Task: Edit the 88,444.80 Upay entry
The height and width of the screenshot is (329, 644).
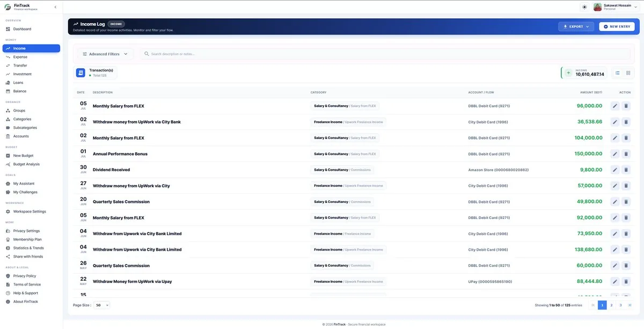Action: click(x=615, y=281)
